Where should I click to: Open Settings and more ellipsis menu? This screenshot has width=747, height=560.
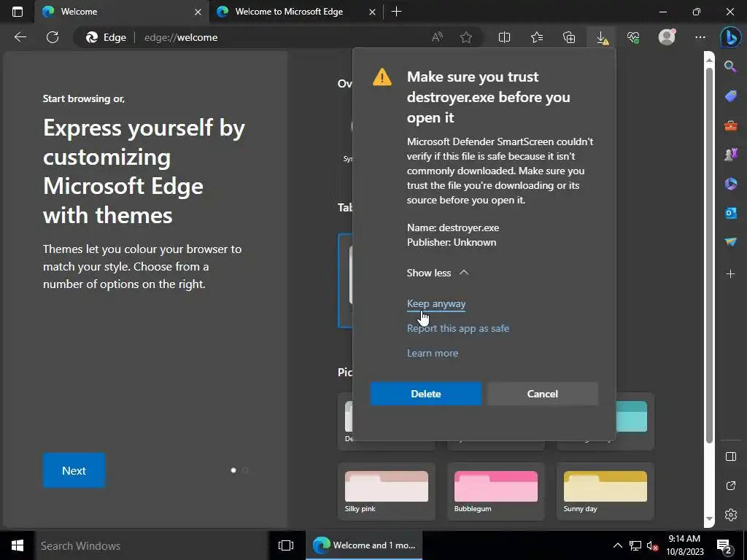700,37
